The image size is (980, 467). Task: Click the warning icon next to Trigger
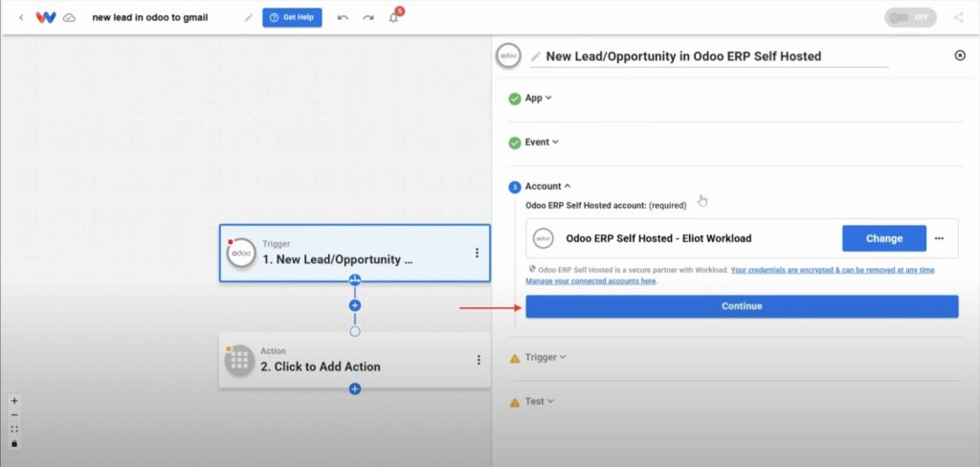[514, 358]
